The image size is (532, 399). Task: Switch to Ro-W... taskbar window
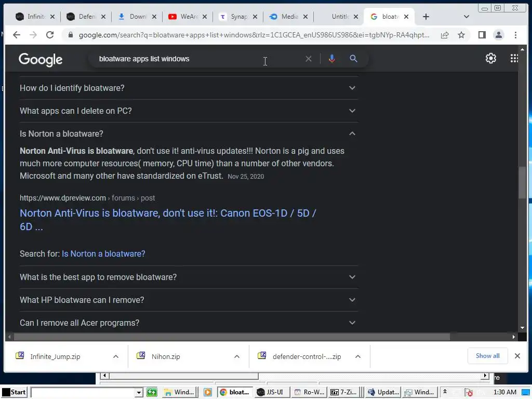click(309, 393)
